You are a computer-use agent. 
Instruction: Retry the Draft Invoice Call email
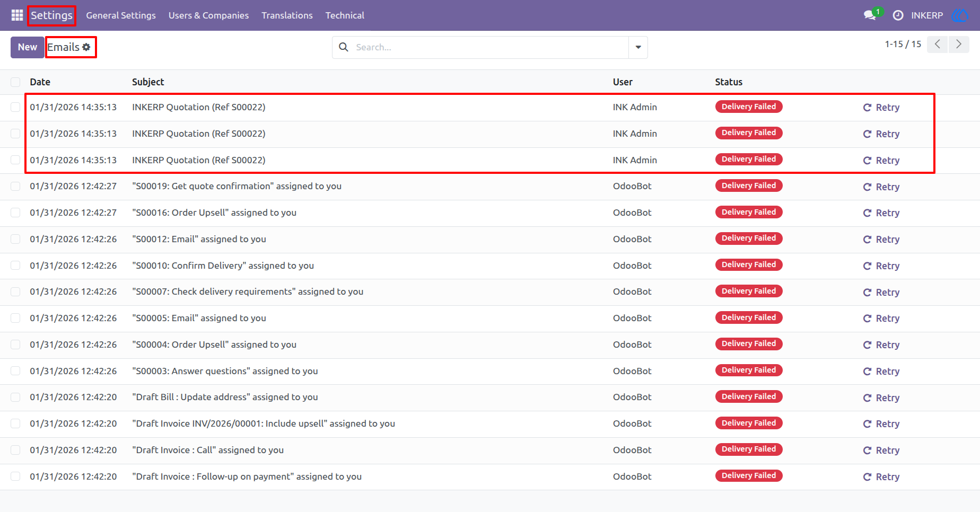(881, 450)
